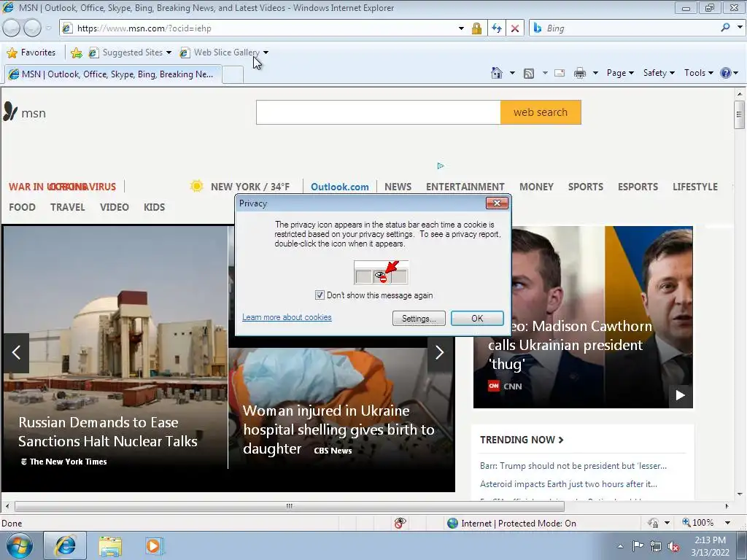Image resolution: width=747 pixels, height=560 pixels.
Task: Click the MSN web search input box
Action: 379,112
